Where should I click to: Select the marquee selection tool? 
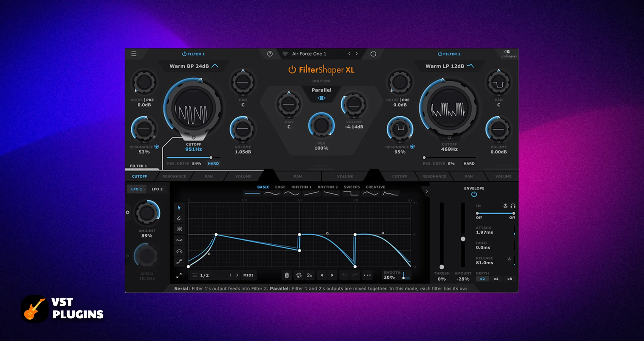(179, 229)
